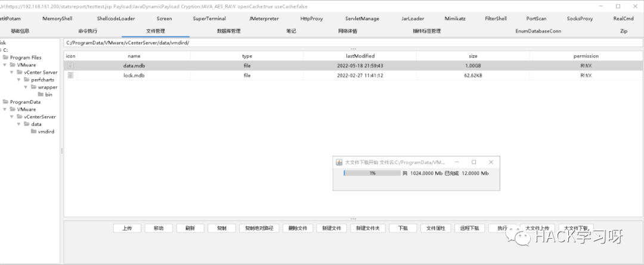Switch to the PortScan tab

537,18
